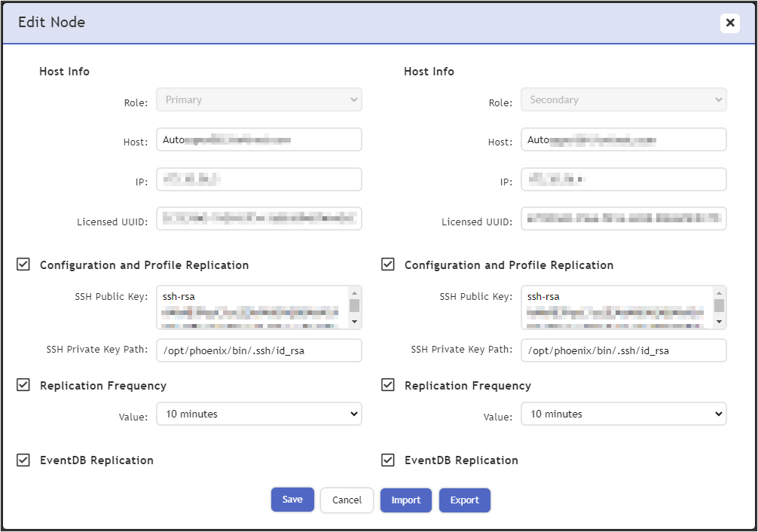Open the Secondary Role dropdown
Screen dimensions: 758x532
(623, 99)
